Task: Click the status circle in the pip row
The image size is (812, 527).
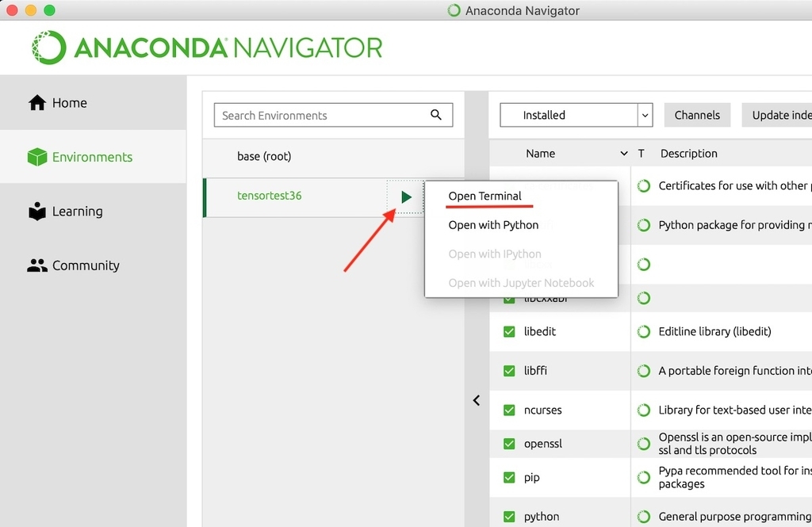Action: coord(644,477)
